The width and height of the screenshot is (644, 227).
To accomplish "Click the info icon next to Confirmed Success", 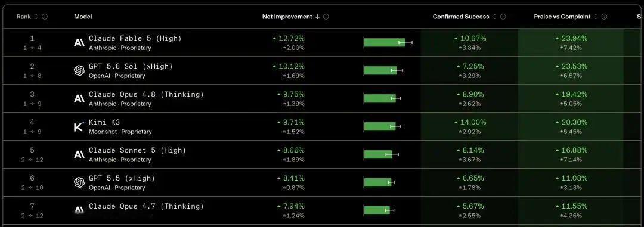I will click(x=503, y=17).
